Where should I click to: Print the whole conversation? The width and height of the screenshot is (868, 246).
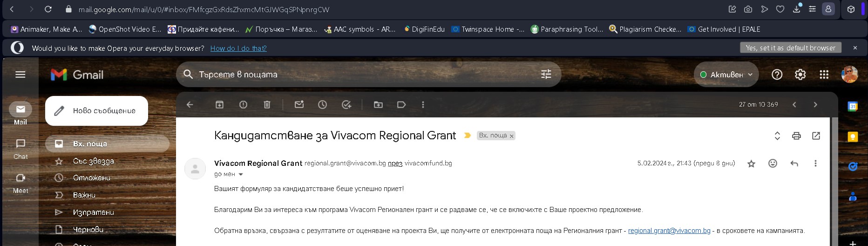tap(796, 136)
